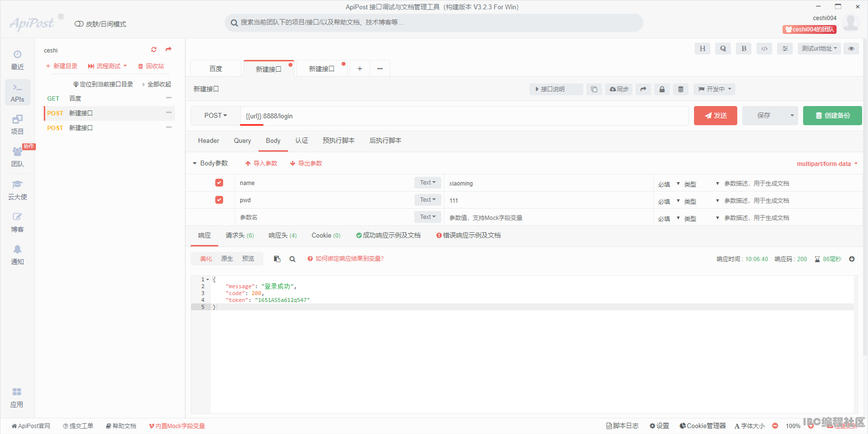The image size is (868, 434).
Task: Click the code brackets toolbar icon
Action: (x=764, y=49)
